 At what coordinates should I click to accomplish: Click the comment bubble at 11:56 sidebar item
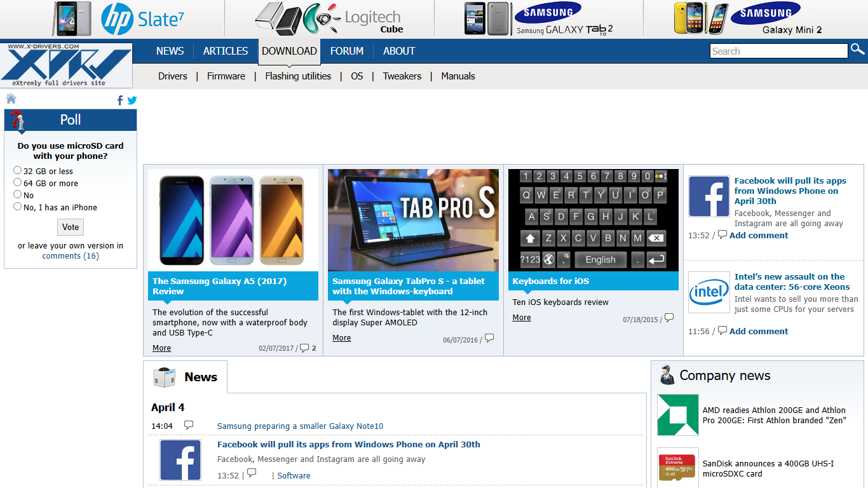pyautogui.click(x=722, y=330)
